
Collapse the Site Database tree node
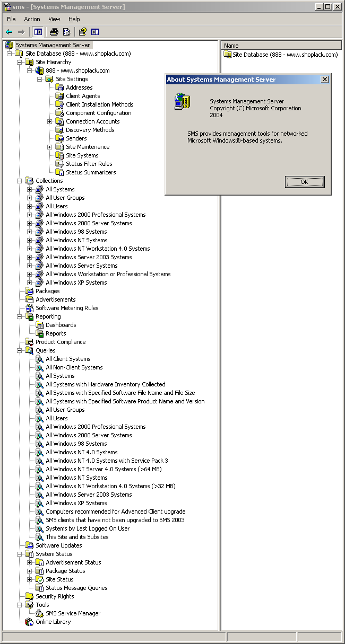10,54
